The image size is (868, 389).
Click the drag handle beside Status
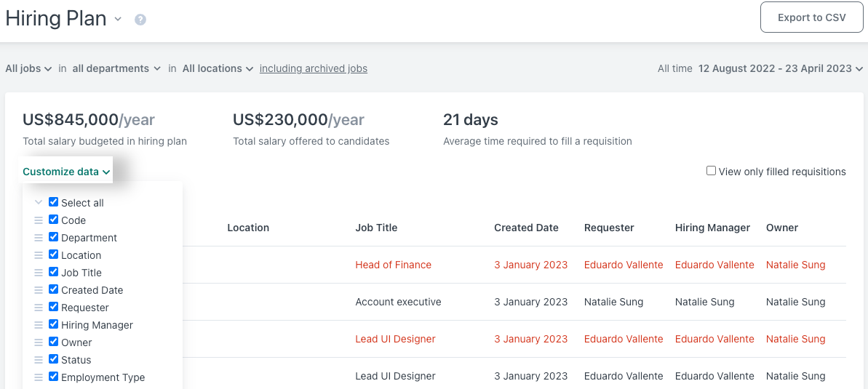tap(39, 360)
